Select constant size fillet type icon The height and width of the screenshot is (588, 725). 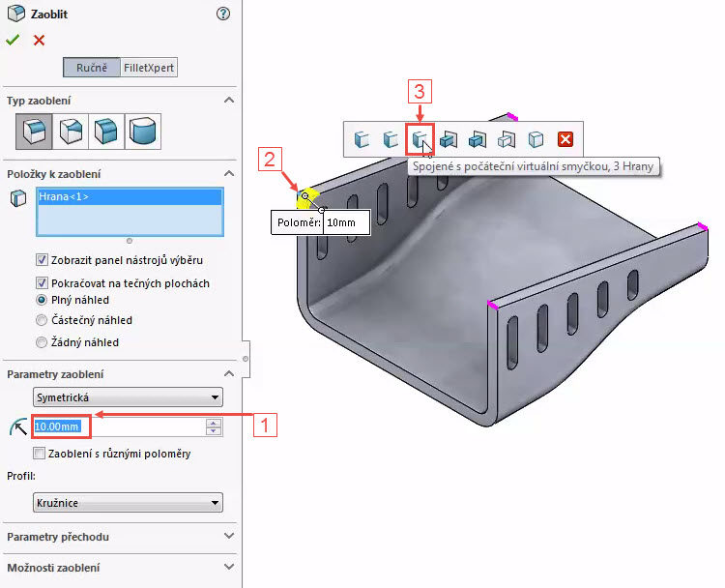coord(34,132)
